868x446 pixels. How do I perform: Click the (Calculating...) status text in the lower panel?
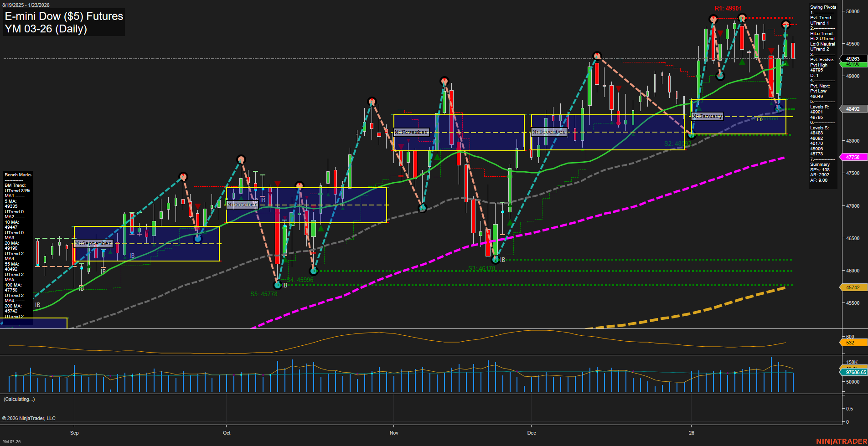pyautogui.click(x=19, y=399)
